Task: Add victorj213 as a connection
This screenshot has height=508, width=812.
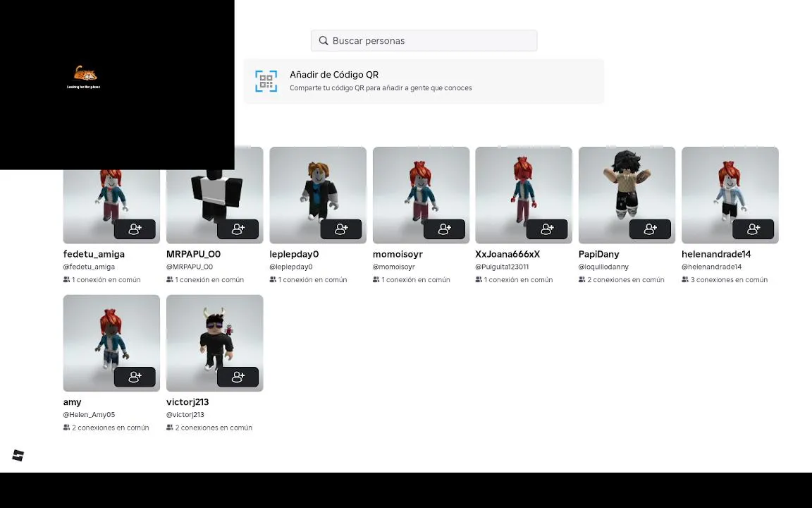Action: 238,377
